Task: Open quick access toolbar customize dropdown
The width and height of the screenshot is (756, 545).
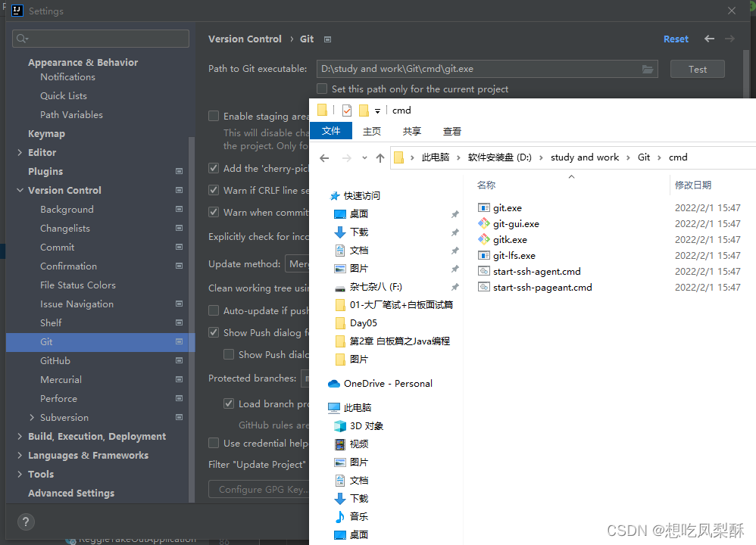Action: (x=377, y=111)
